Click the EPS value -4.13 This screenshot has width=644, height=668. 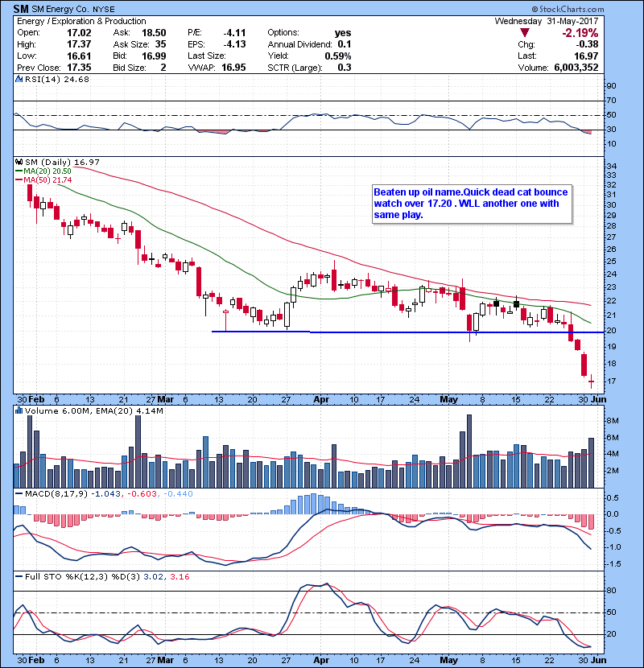point(234,44)
